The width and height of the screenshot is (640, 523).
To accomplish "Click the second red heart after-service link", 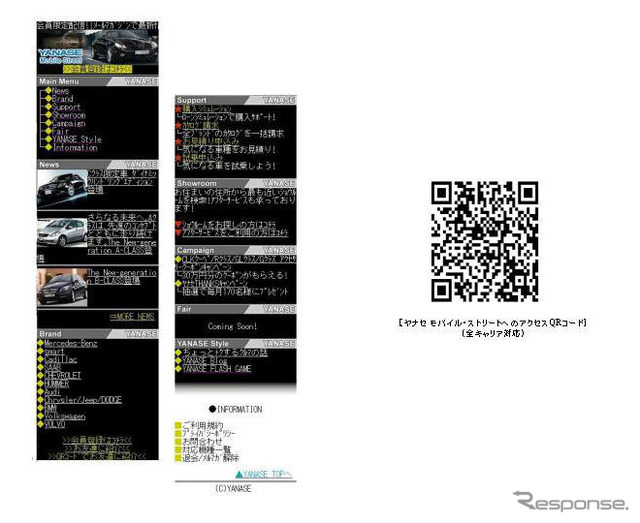I will click(x=235, y=233).
